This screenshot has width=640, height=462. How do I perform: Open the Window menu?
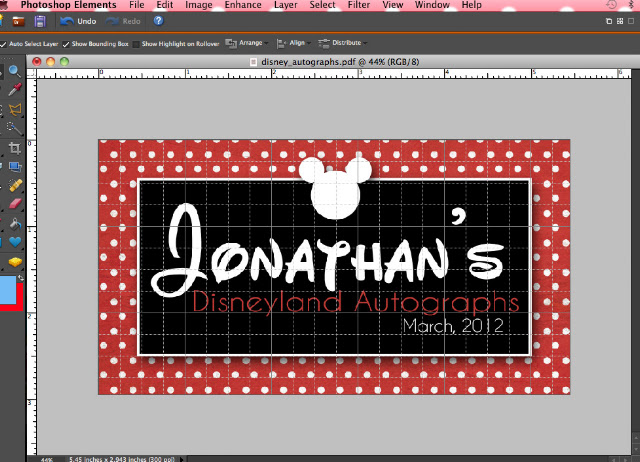(432, 5)
